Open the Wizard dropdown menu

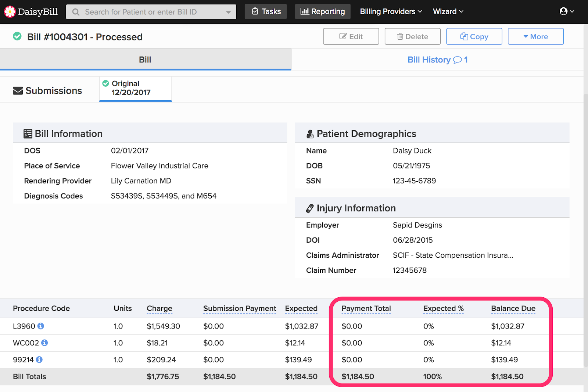[x=448, y=11]
